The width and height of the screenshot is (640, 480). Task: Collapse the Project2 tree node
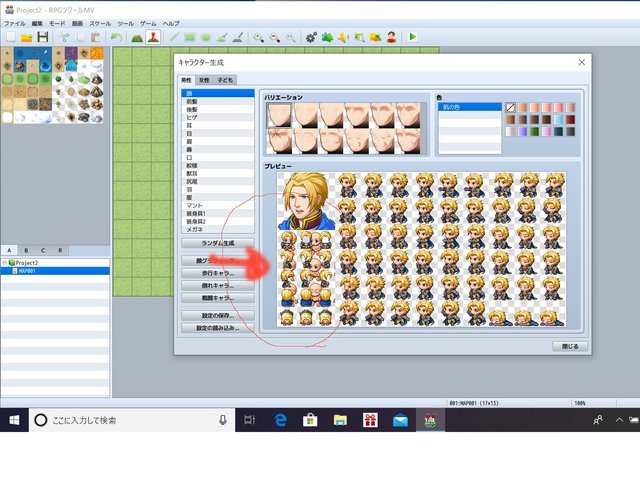(x=4, y=263)
